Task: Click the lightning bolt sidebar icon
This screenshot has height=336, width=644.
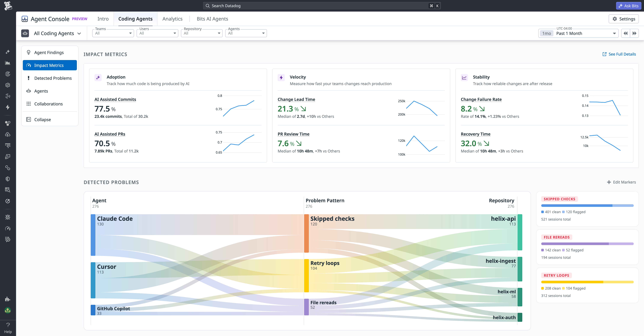Action: click(x=8, y=107)
